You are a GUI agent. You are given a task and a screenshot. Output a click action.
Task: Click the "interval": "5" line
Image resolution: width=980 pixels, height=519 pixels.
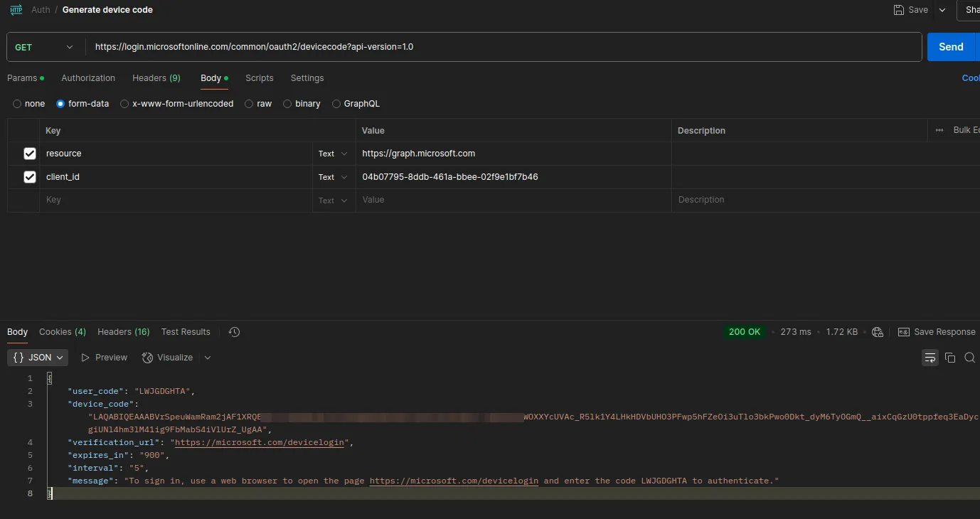pos(108,468)
